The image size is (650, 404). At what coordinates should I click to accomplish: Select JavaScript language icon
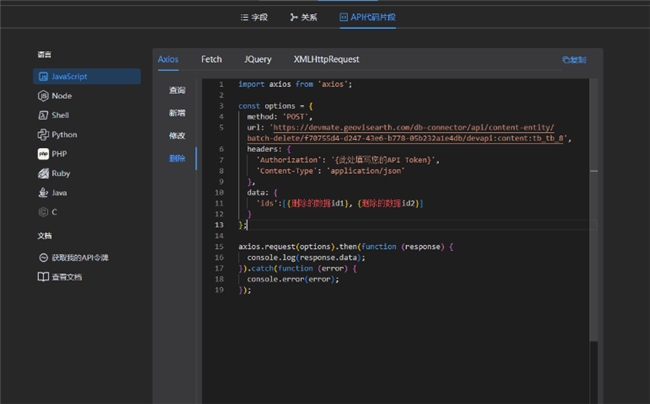(x=43, y=77)
